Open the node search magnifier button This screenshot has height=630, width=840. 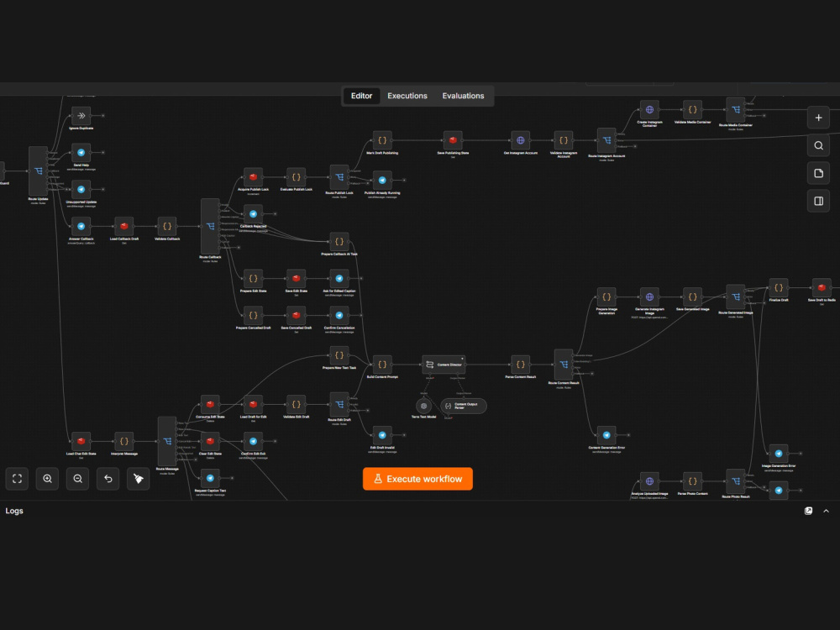(818, 145)
